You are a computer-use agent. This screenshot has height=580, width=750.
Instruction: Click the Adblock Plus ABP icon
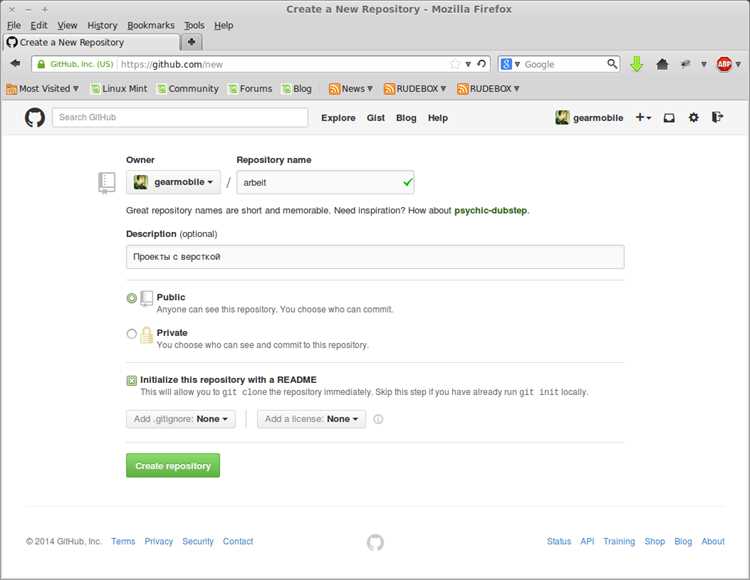(724, 64)
